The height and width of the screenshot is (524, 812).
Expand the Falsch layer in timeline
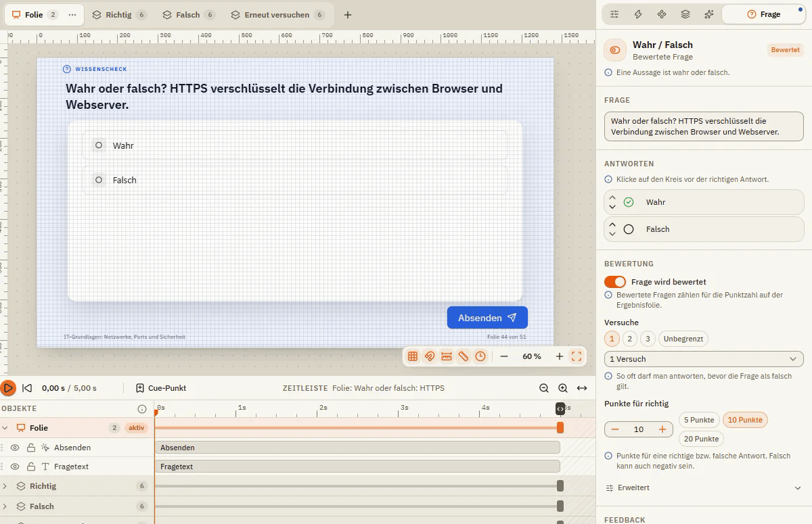5,506
